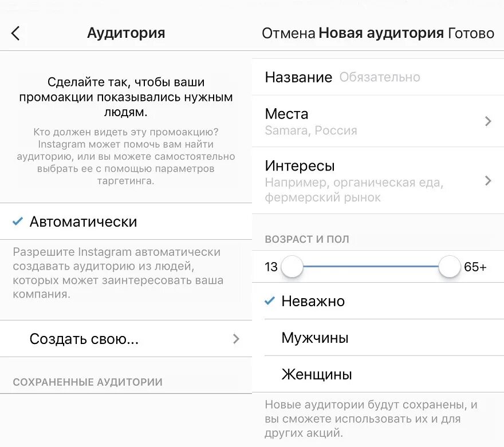
Task: Expand the Интересы chevron arrow
Action: (x=488, y=181)
